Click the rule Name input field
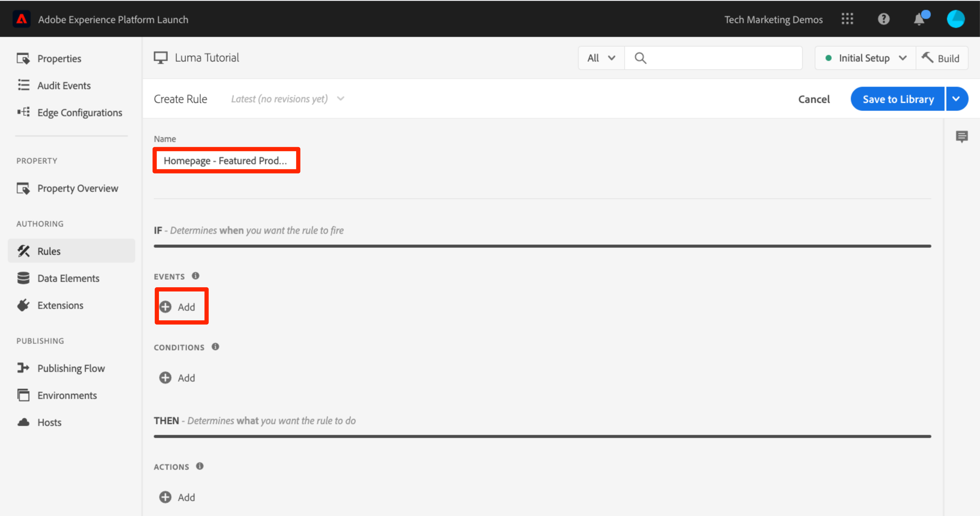 226,161
